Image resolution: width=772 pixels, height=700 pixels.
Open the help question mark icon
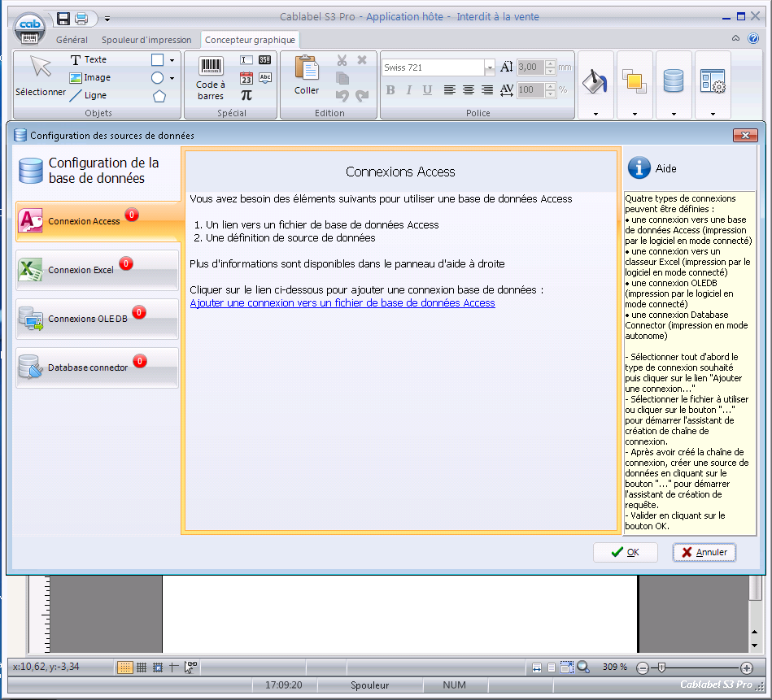point(753,38)
